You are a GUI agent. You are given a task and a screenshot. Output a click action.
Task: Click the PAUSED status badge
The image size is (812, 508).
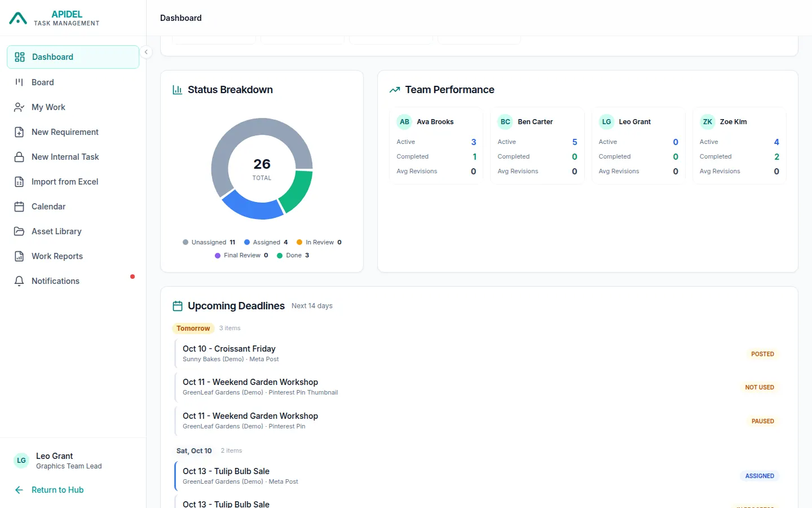(x=763, y=421)
